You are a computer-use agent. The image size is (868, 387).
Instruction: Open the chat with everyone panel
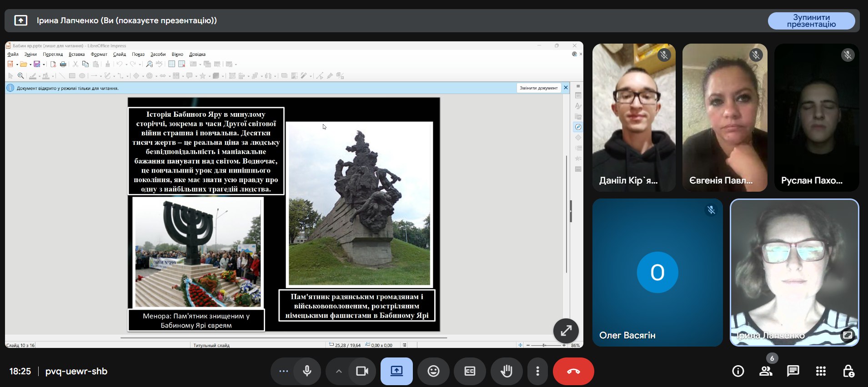793,371
